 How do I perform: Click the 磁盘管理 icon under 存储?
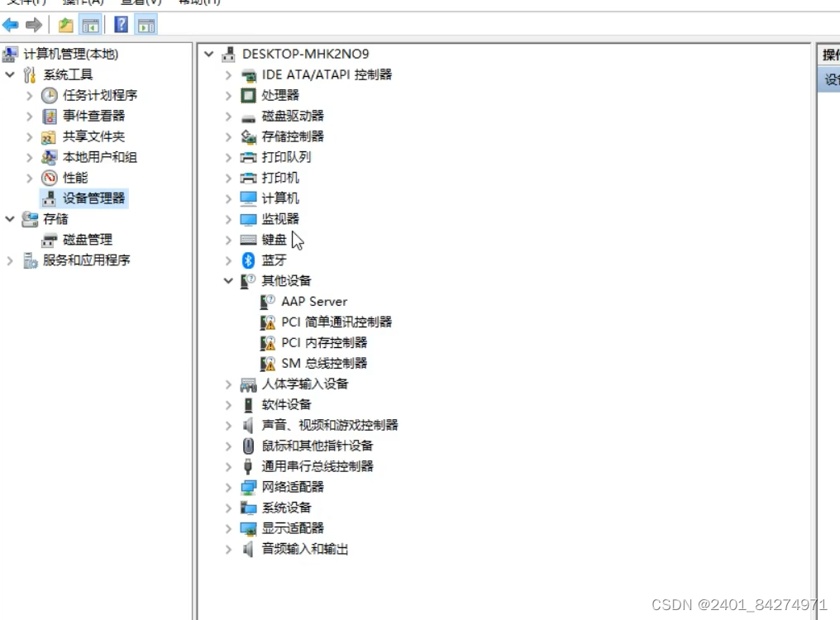pos(50,239)
